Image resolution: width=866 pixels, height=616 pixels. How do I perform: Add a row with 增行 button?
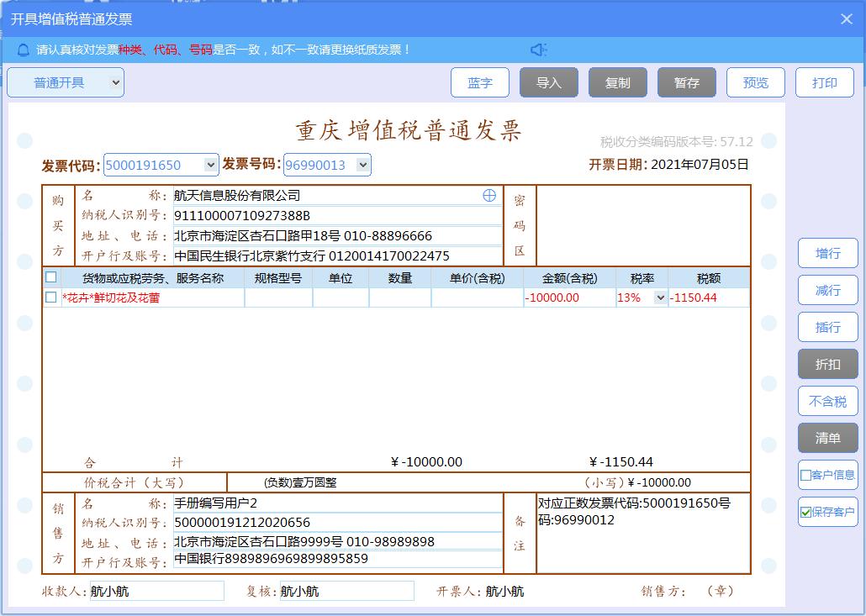[827, 253]
